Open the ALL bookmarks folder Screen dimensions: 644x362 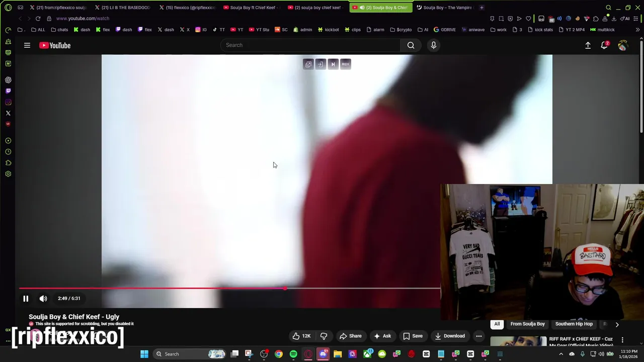pyautogui.click(x=38, y=30)
